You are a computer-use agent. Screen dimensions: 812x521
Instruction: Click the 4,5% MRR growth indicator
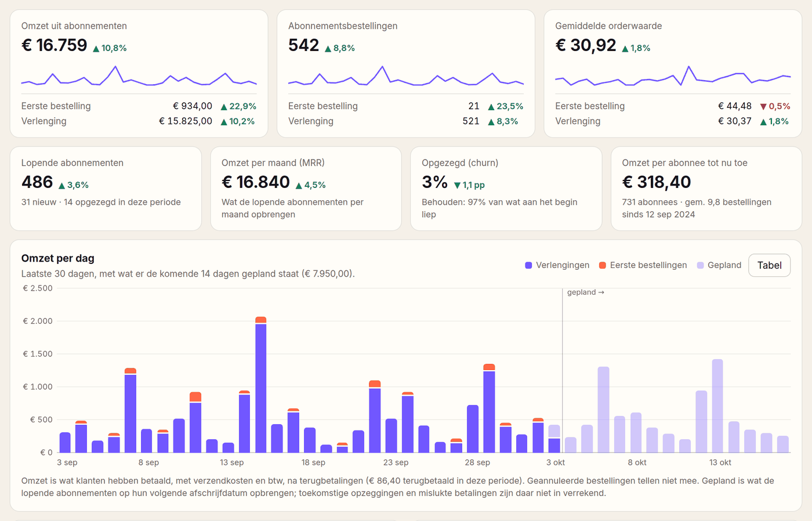[310, 185]
